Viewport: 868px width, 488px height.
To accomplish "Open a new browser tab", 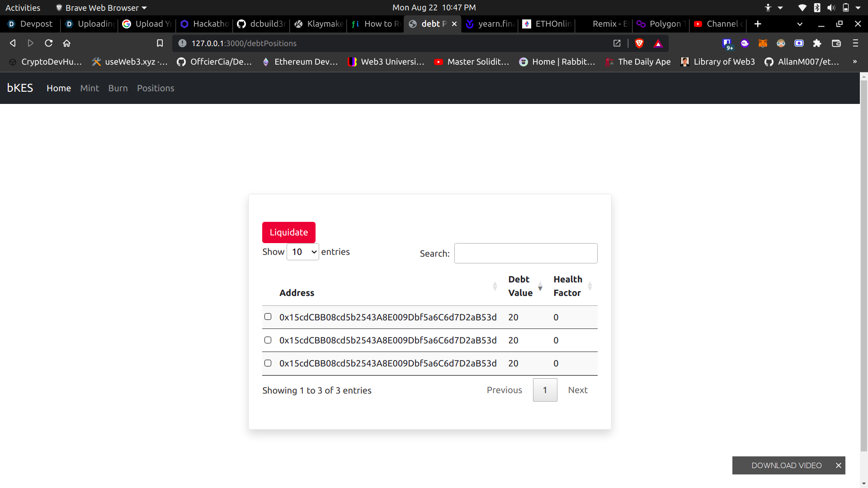I will coord(758,24).
